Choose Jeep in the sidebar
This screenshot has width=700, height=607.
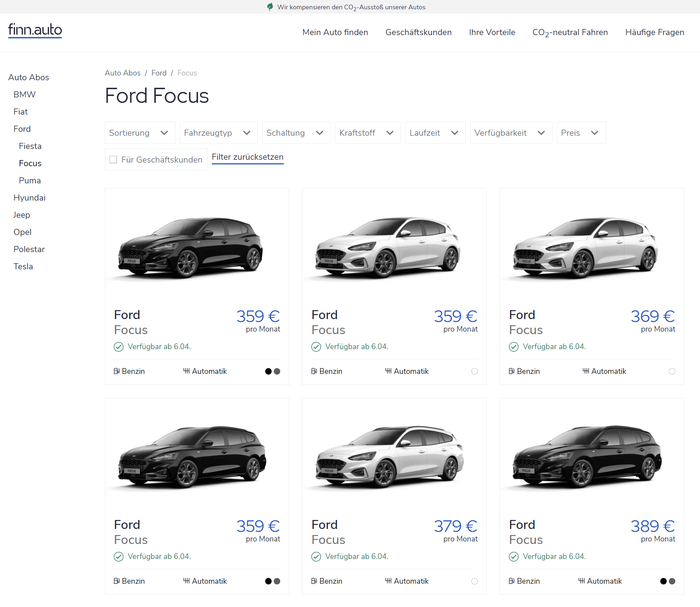21,215
